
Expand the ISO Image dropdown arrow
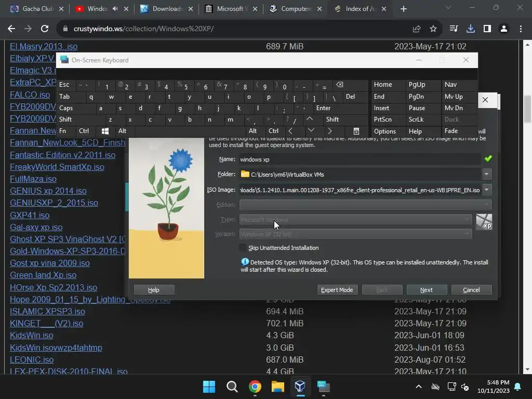486,190
